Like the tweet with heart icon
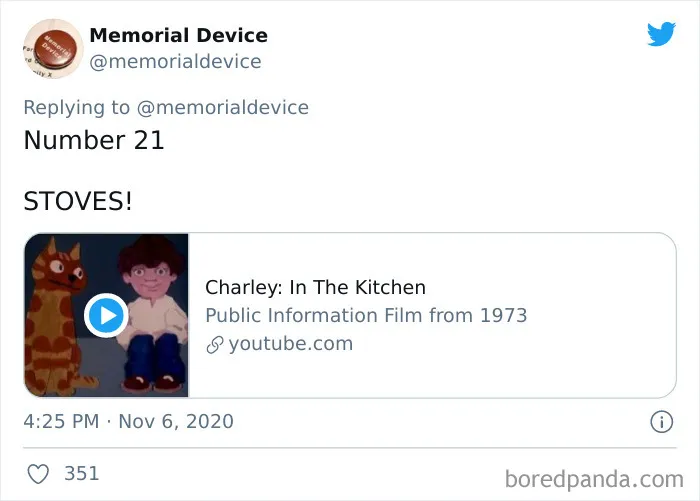The width and height of the screenshot is (700, 501). (38, 474)
